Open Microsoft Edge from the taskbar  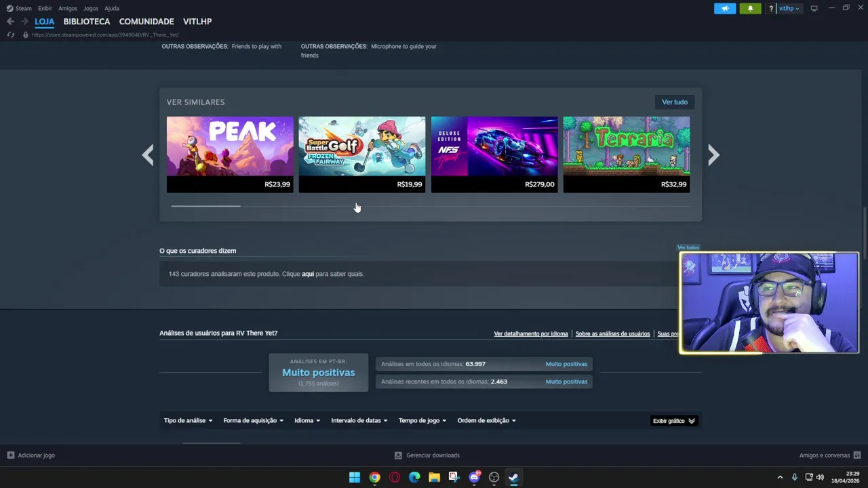point(414,477)
